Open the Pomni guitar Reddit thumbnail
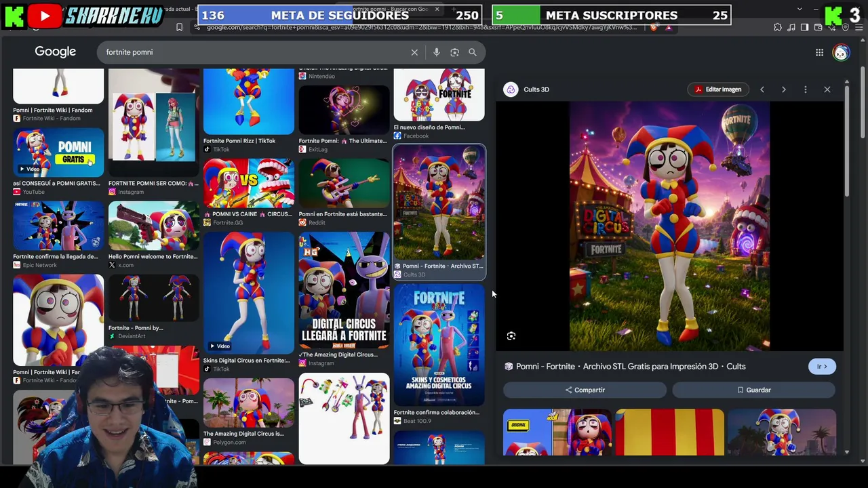This screenshot has width=868, height=488. pyautogui.click(x=344, y=183)
